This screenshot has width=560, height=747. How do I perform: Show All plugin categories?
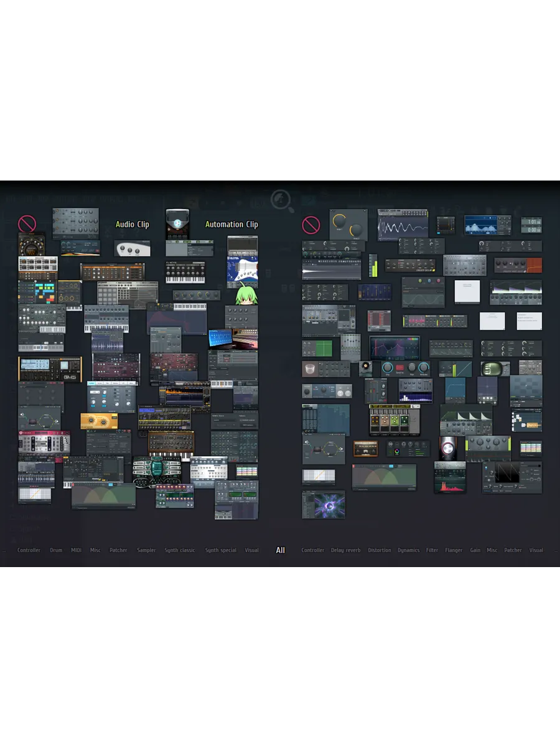point(281,550)
